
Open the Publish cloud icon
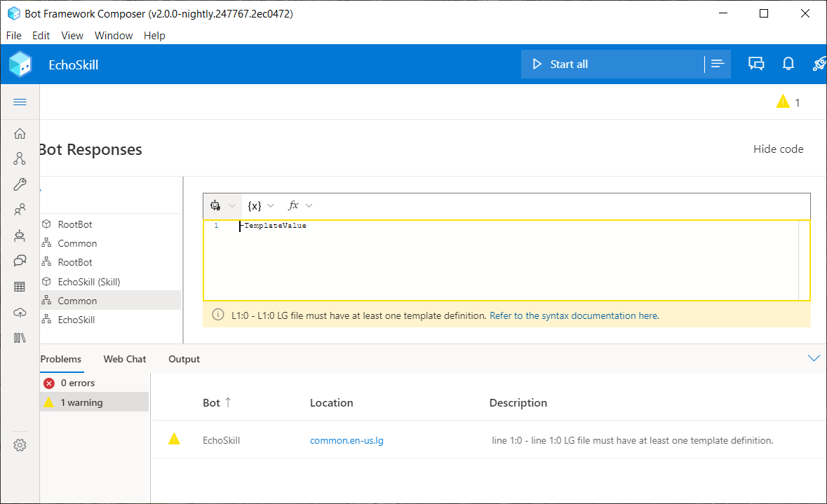pyautogui.click(x=20, y=312)
